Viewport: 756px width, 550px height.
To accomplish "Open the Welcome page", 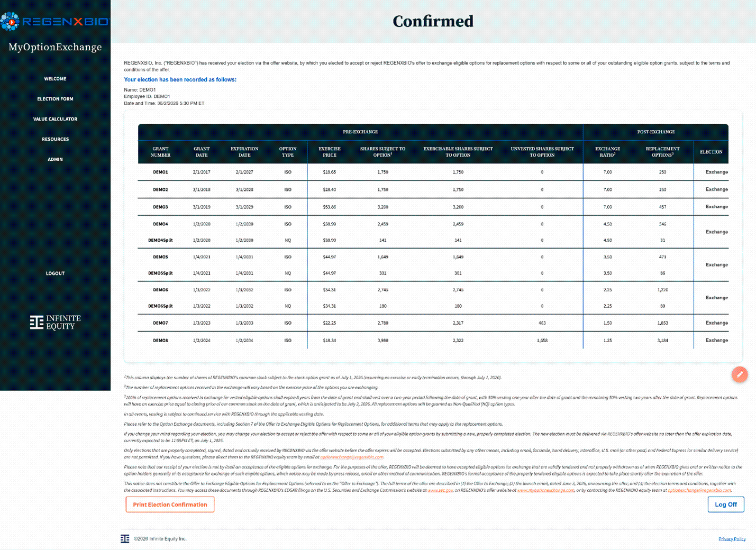I will point(56,79).
